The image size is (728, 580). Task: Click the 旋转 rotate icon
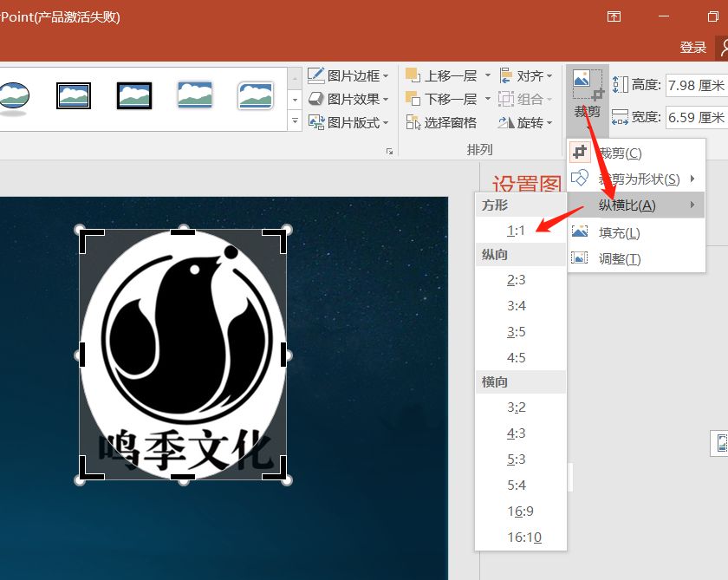point(505,122)
